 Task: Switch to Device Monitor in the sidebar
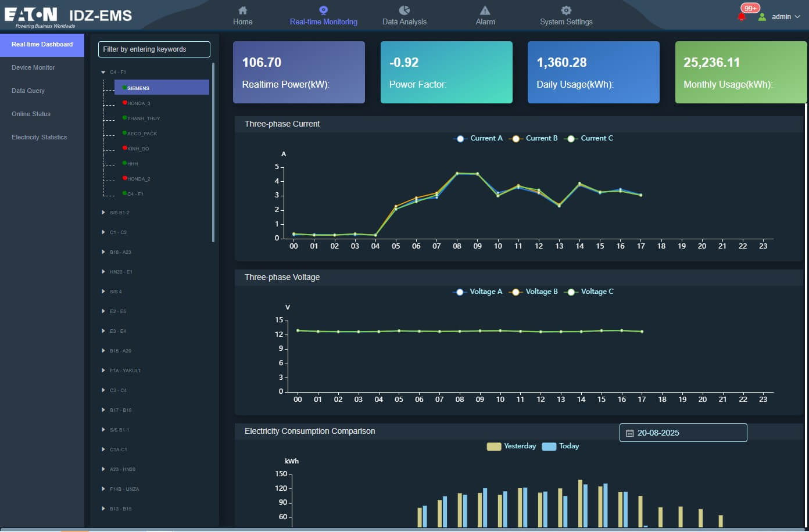33,68
